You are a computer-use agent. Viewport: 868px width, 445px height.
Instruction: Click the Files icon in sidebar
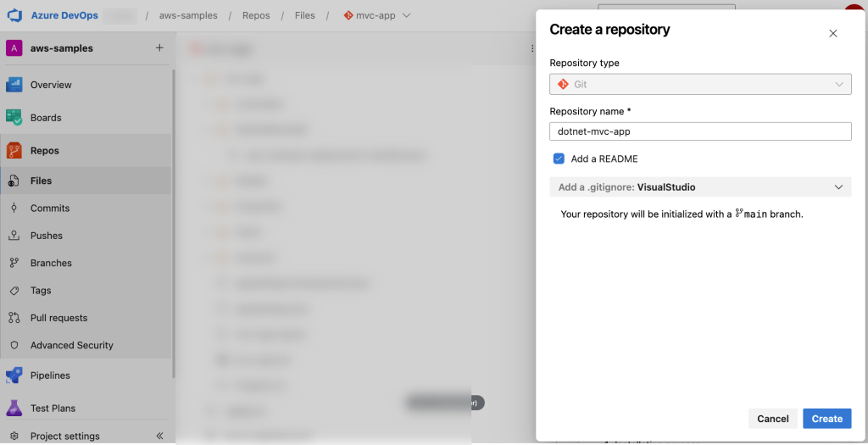[14, 181]
